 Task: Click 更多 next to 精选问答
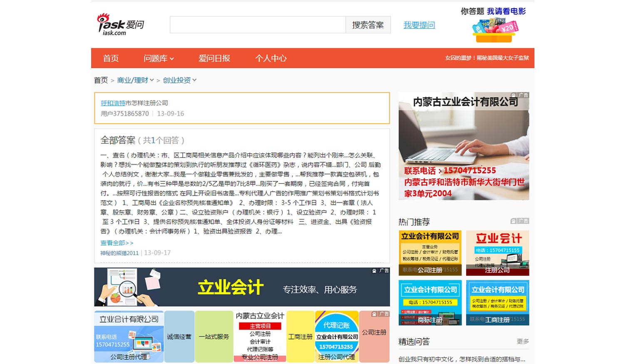pos(523,342)
